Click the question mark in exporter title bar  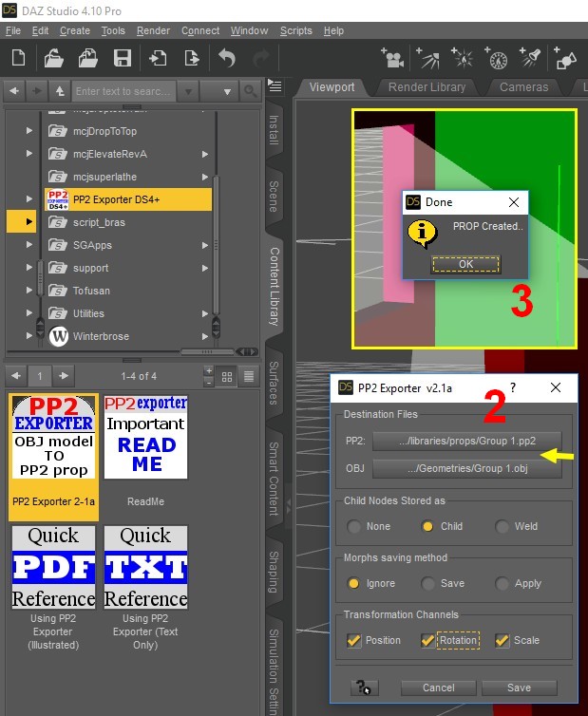click(513, 387)
